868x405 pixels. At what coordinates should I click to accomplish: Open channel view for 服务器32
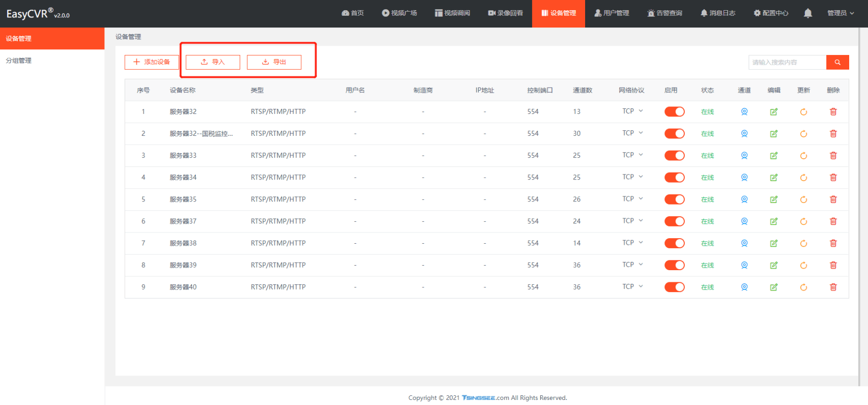pos(744,112)
